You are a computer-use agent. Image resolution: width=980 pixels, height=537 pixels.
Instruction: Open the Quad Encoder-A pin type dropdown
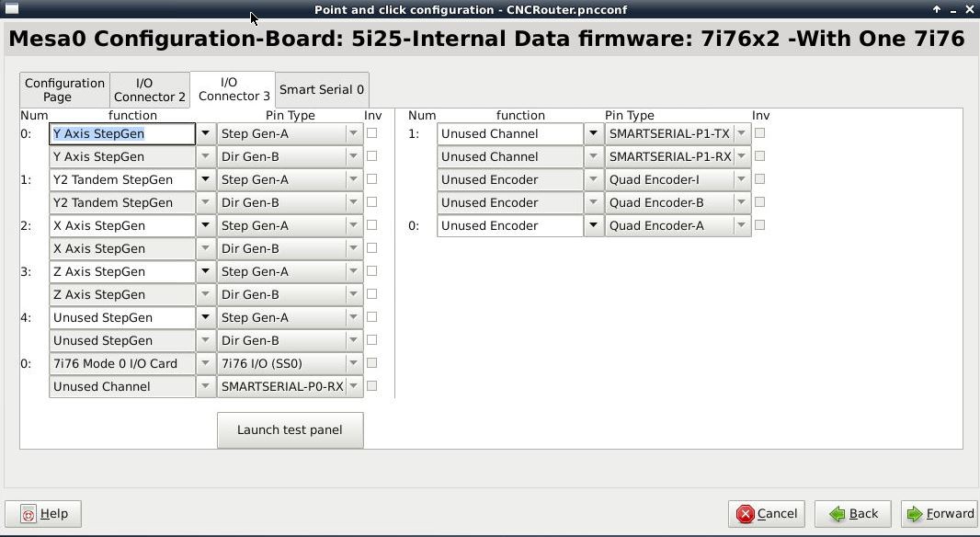(x=742, y=225)
